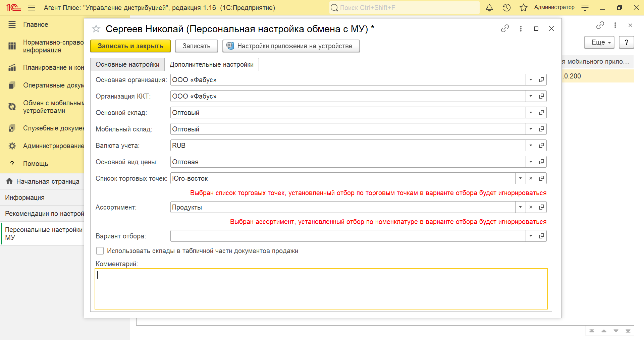Add Сергеев Николай form to favorites star

point(96,29)
